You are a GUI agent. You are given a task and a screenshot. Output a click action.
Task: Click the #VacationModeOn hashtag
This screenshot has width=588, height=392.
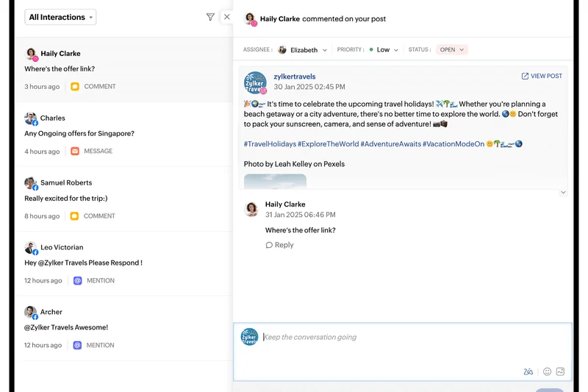coord(453,144)
